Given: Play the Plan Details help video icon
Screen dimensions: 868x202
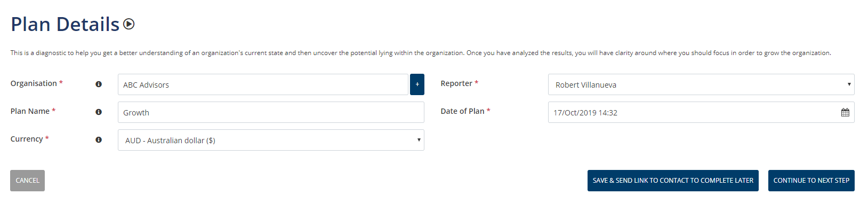Looking at the screenshot, I should [129, 24].
